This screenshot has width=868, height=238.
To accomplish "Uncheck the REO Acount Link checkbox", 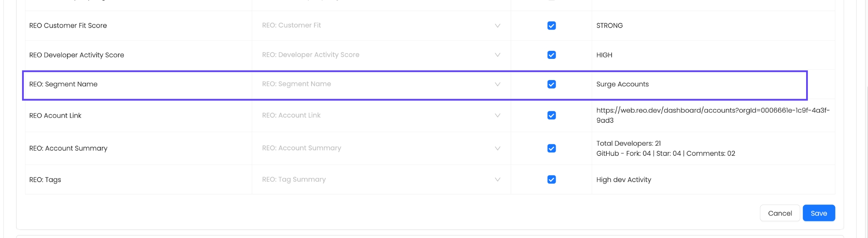I will coord(551,115).
